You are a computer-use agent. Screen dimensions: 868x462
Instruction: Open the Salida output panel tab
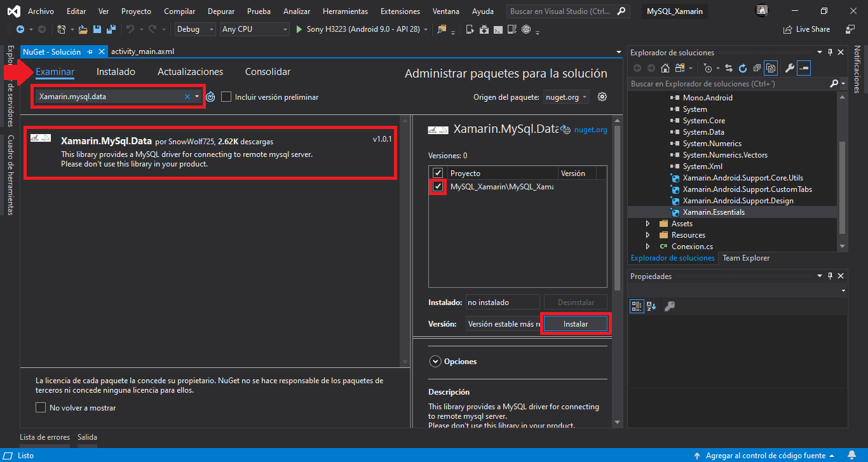click(87, 437)
